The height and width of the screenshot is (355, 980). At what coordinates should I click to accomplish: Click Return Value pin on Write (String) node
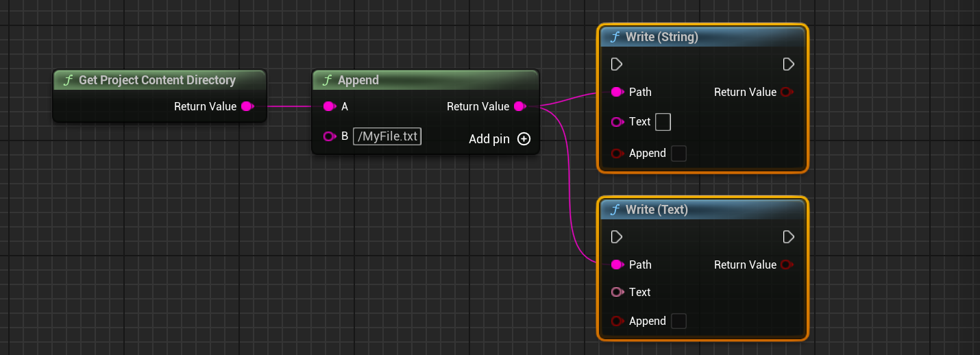click(x=786, y=92)
